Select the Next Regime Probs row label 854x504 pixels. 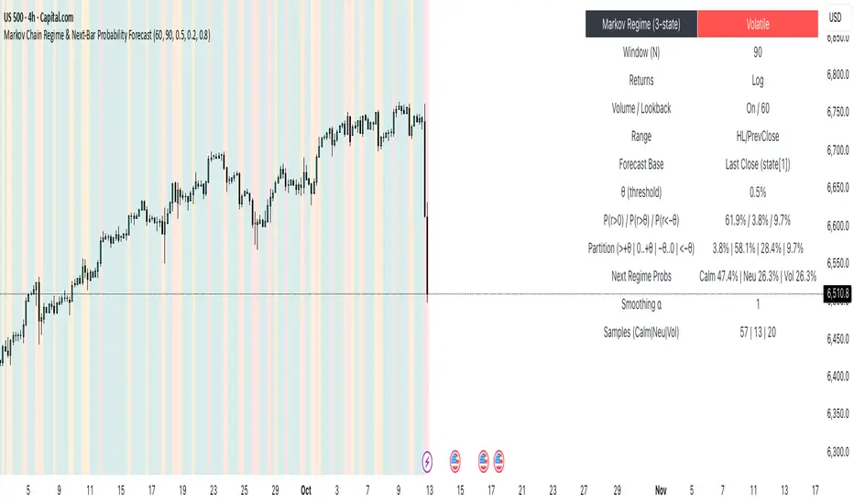click(641, 276)
